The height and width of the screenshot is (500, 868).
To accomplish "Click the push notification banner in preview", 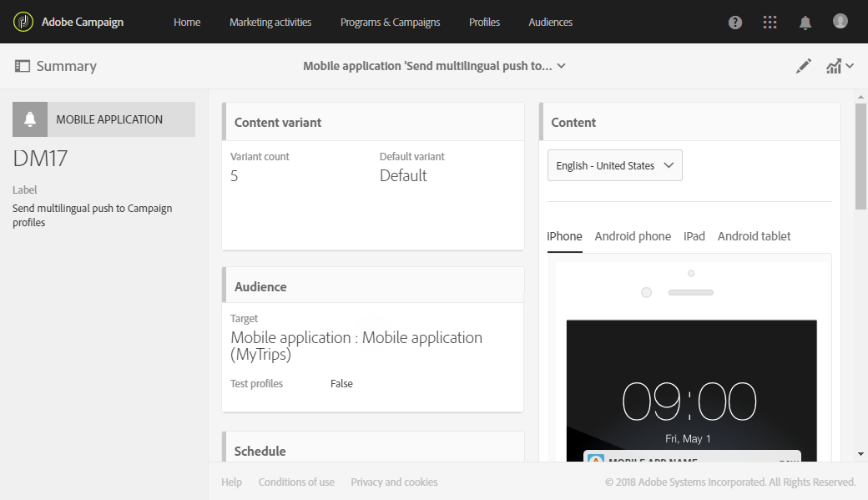I will [692, 456].
